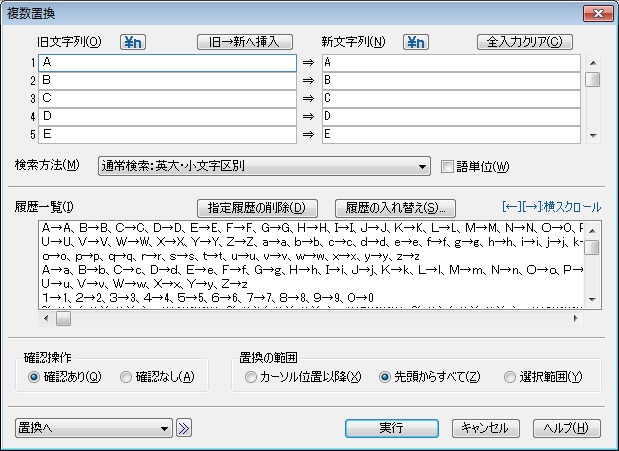This screenshot has width=619, height=451.
Task: Click the newline icon beside 新文字列
Action: click(416, 42)
